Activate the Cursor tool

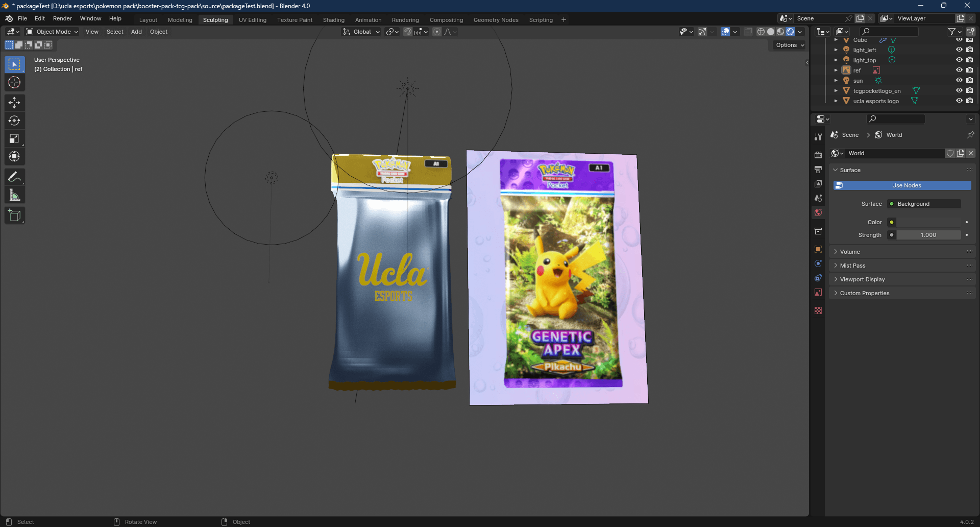pyautogui.click(x=14, y=82)
